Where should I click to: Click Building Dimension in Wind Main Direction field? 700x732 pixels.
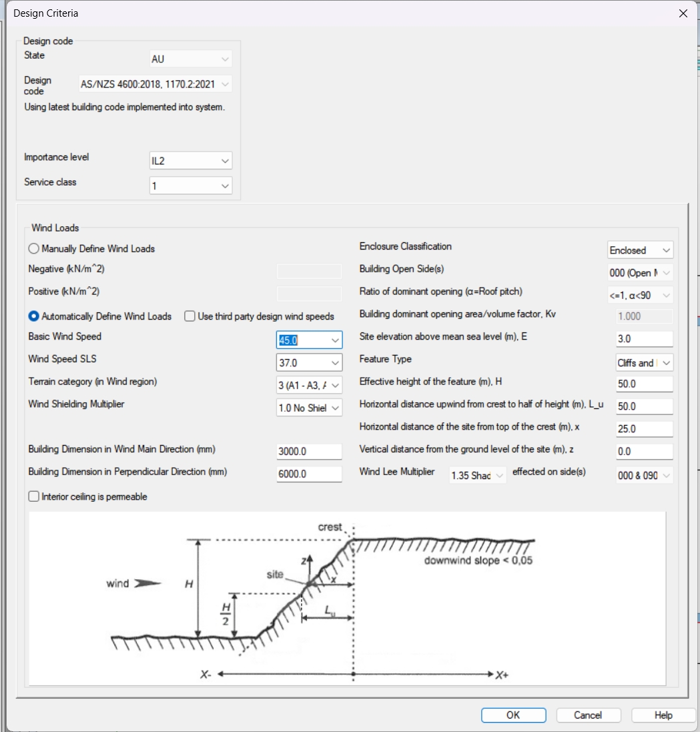coord(309,452)
